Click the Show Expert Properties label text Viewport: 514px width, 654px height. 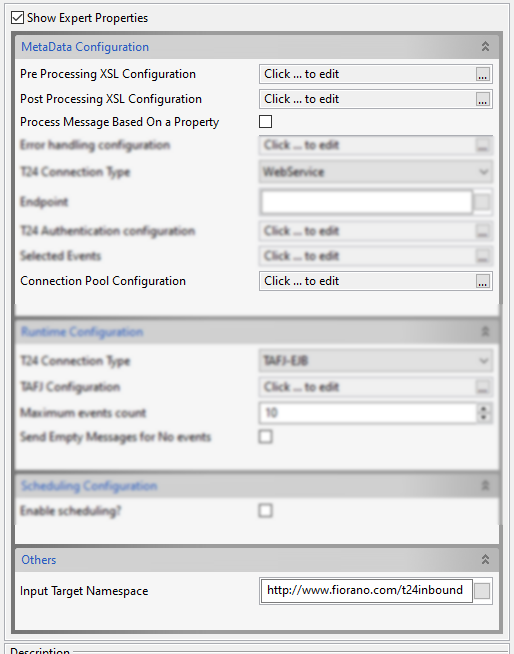click(x=88, y=18)
